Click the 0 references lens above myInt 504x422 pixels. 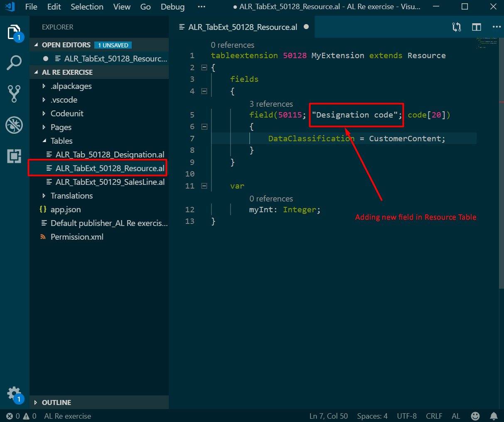271,199
